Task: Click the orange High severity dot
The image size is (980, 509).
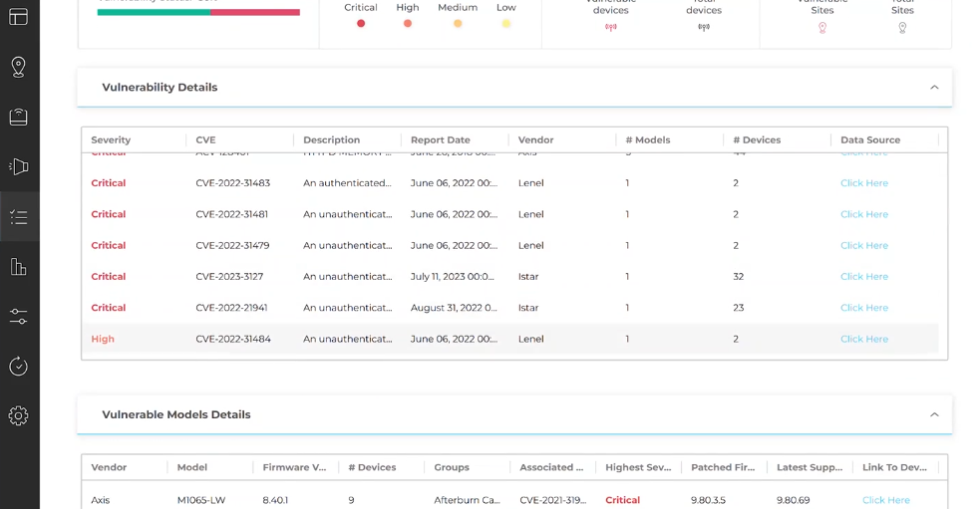Action: [x=408, y=24]
